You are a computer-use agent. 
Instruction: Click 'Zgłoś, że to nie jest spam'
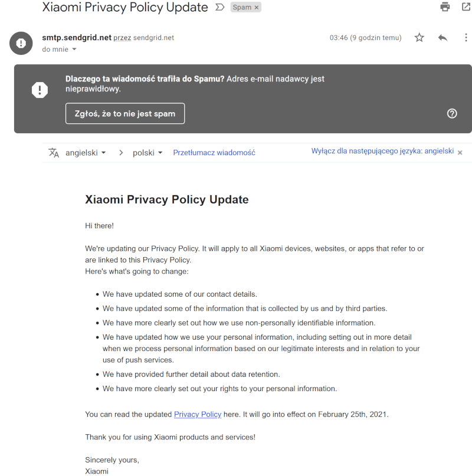(124, 113)
